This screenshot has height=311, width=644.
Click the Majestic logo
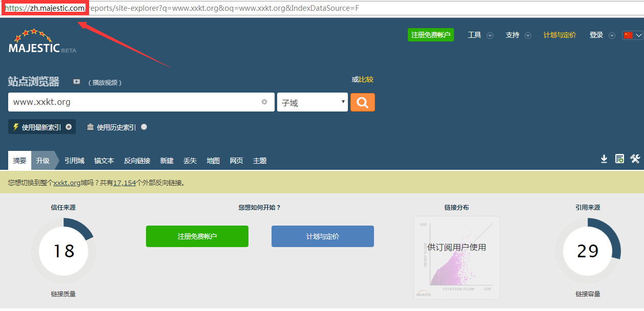[43, 41]
